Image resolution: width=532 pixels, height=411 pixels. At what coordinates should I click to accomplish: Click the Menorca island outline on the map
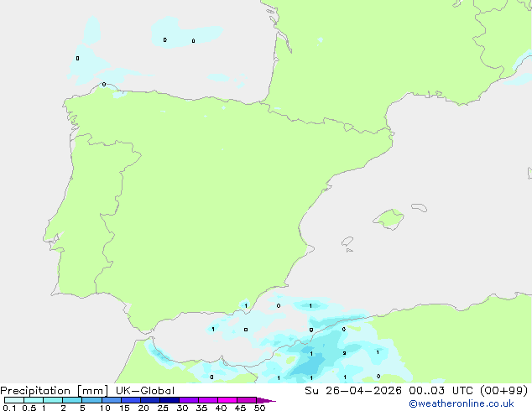click(420, 207)
